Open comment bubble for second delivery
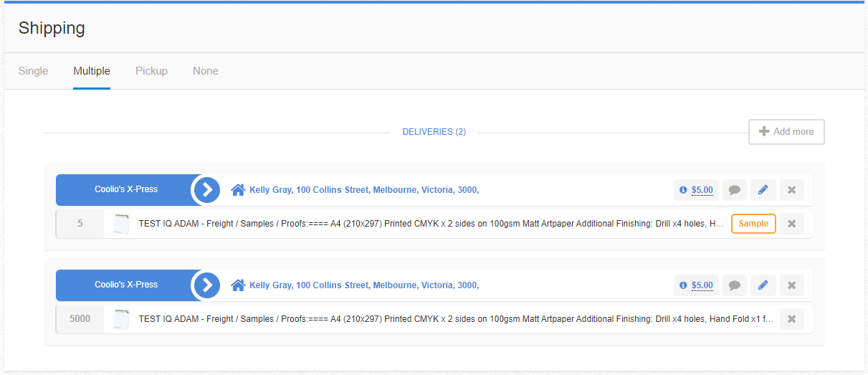 (735, 285)
